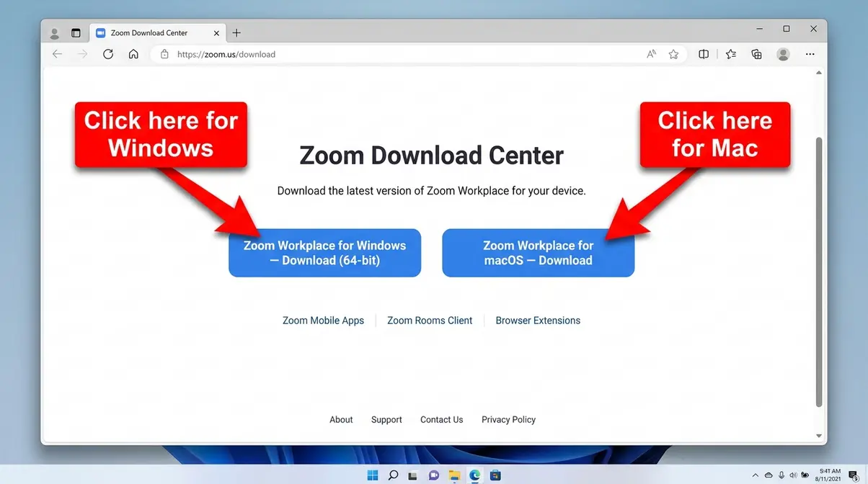
Task: Open the Zoom Rooms Client link
Action: [x=430, y=321]
